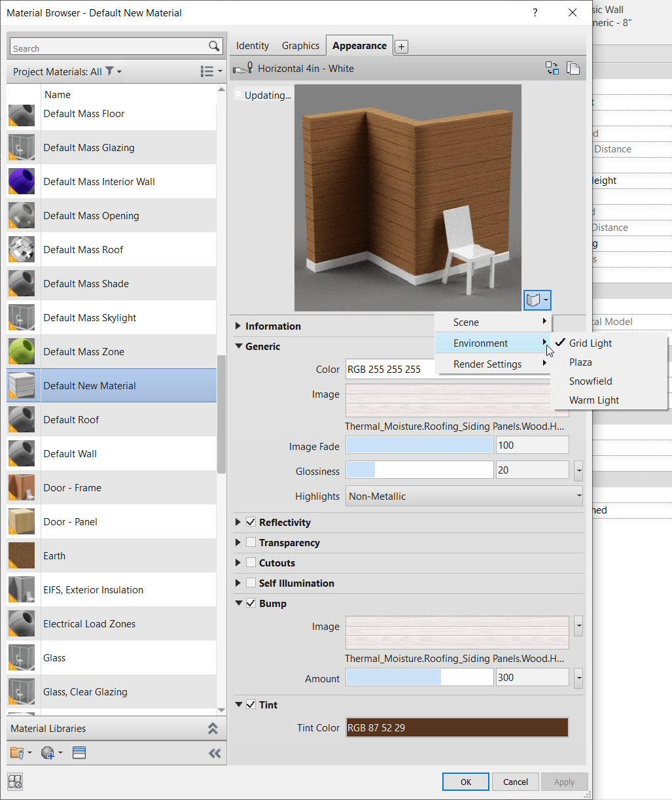The image size is (672, 800).
Task: Collapse the Generic section
Action: pyautogui.click(x=238, y=346)
